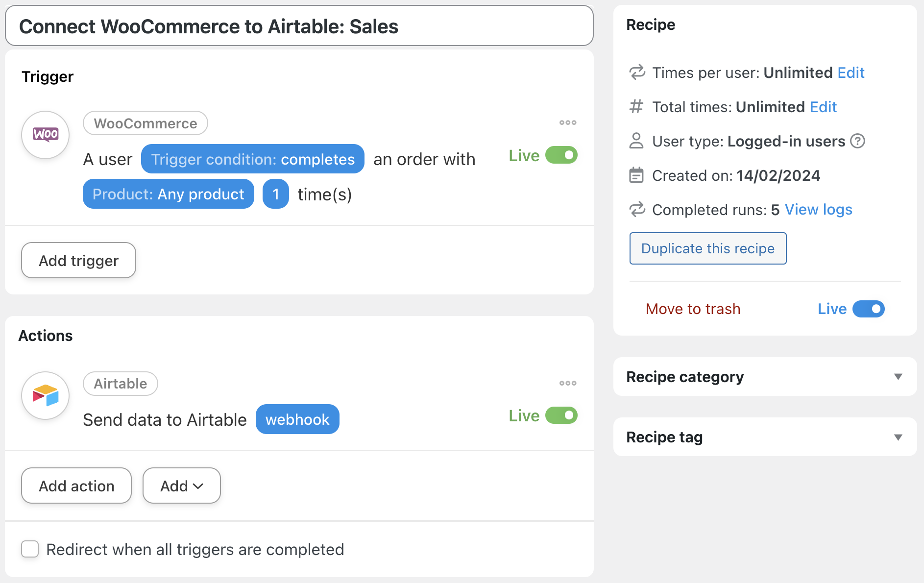This screenshot has height=583, width=924.
Task: Click the WooCommerce logo icon
Action: pyautogui.click(x=46, y=135)
